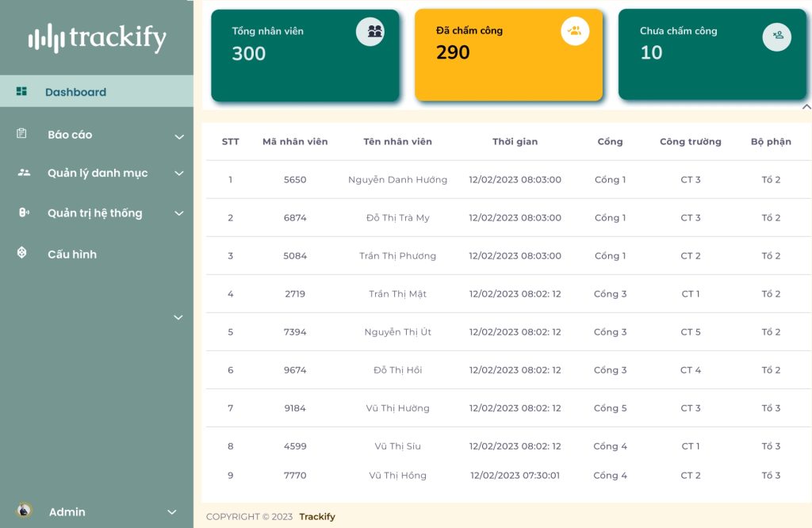Click the Admin avatar picture
Screen dimensions: 812x528
coord(24,511)
